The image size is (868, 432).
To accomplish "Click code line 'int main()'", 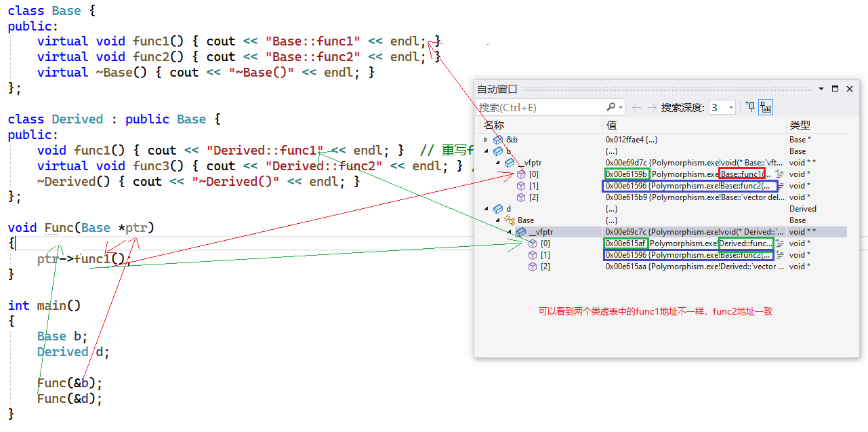I will click(45, 305).
